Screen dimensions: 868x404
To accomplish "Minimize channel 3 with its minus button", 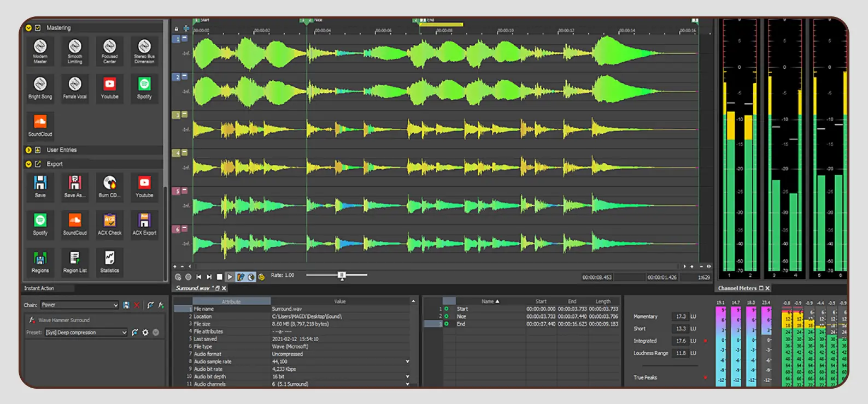I will [x=185, y=115].
